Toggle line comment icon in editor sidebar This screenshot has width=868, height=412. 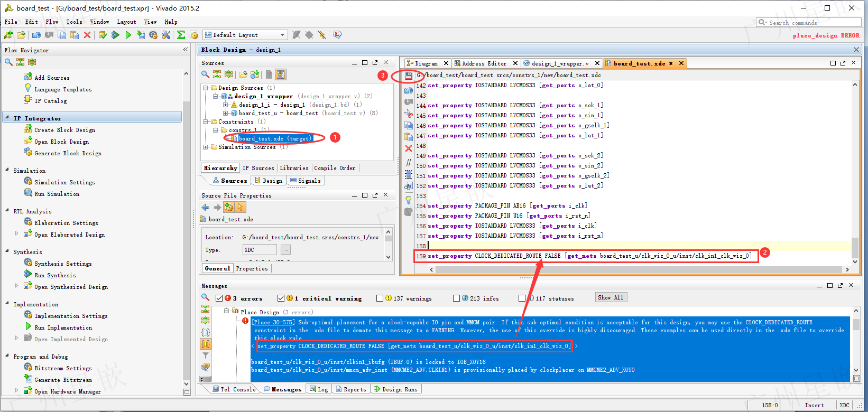click(409, 162)
